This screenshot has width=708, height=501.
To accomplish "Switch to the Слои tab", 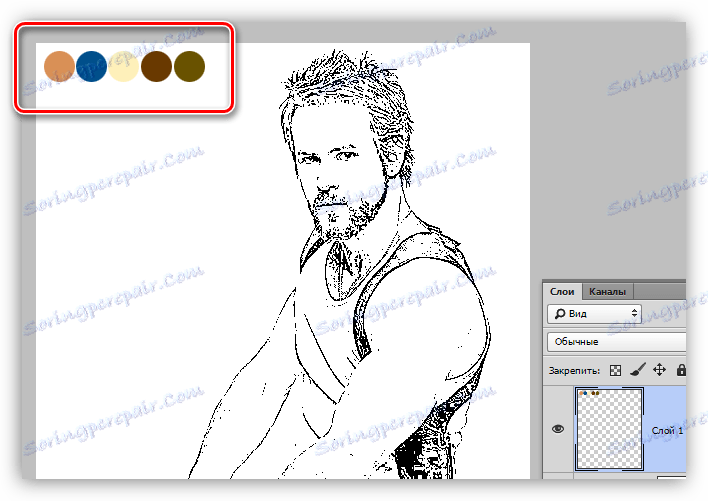I will tap(562, 292).
